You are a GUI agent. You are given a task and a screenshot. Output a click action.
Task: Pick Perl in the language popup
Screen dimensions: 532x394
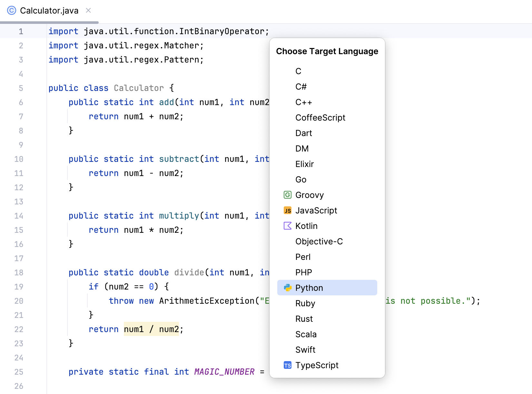tap(327, 257)
